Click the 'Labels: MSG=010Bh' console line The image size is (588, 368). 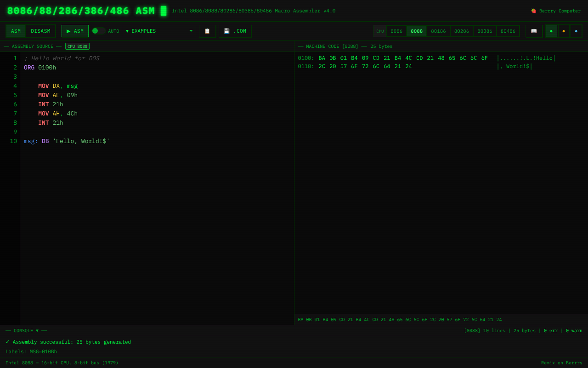pos(31,352)
